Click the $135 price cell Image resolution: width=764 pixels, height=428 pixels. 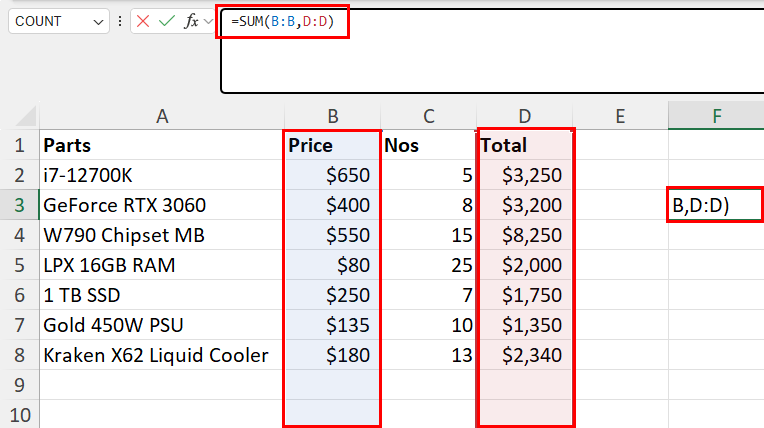click(332, 325)
